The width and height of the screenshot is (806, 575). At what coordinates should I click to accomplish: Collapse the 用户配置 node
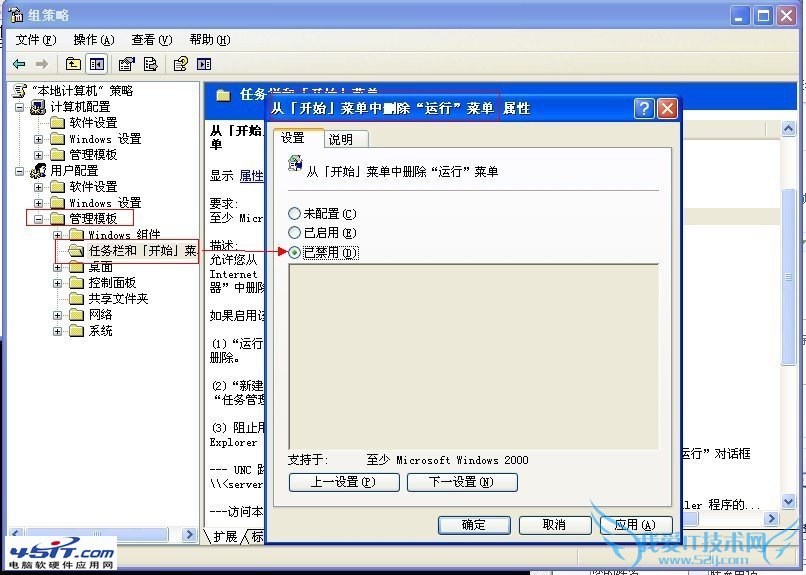tap(20, 171)
